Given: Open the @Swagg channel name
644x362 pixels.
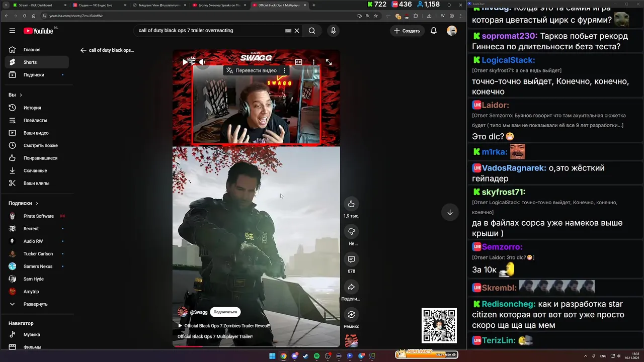Looking at the screenshot, I should click(198, 312).
